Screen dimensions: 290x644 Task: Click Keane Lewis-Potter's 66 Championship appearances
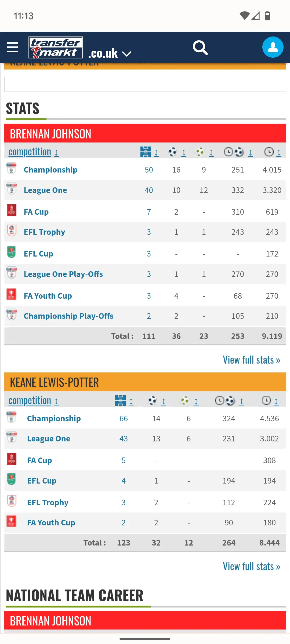point(124,419)
